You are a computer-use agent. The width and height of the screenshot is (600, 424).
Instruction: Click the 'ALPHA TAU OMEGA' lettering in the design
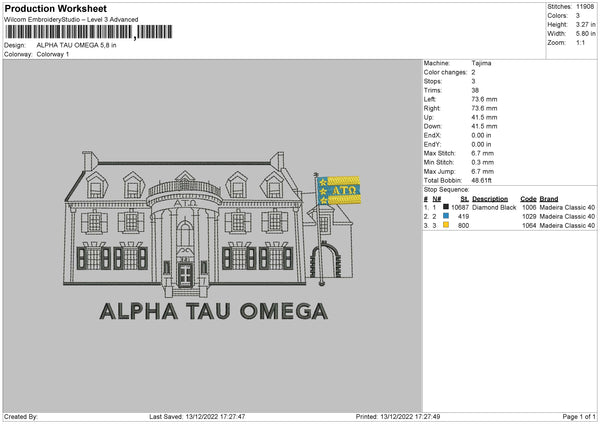214,311
